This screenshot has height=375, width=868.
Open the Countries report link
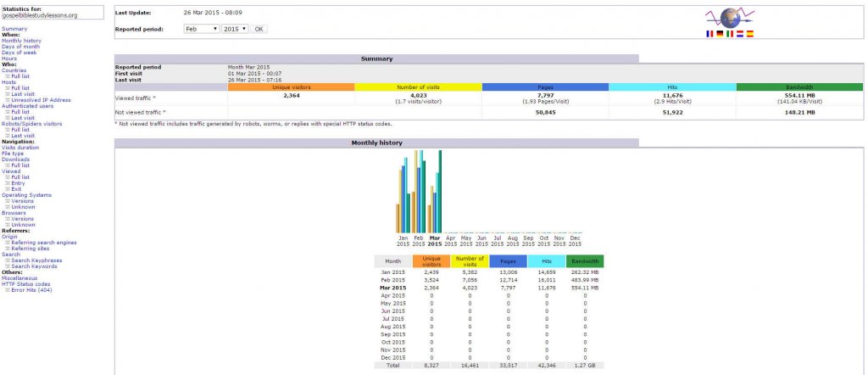pyautogui.click(x=14, y=70)
